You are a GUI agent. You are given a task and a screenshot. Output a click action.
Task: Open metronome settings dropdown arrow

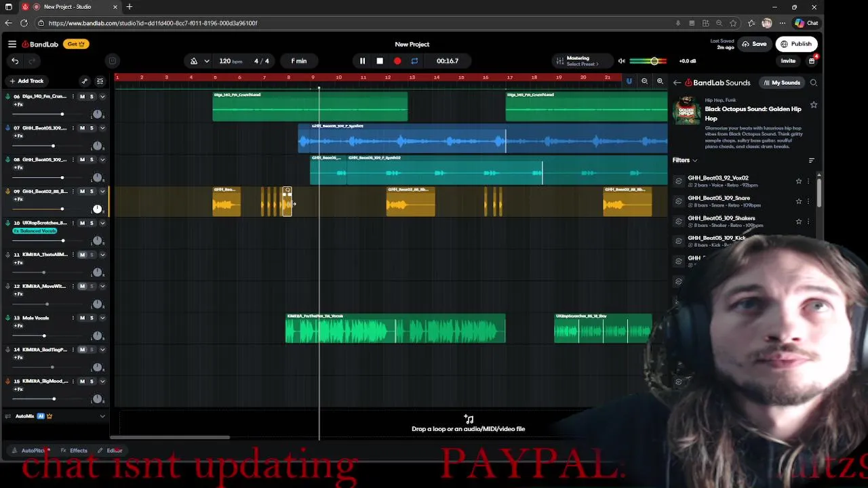point(207,61)
